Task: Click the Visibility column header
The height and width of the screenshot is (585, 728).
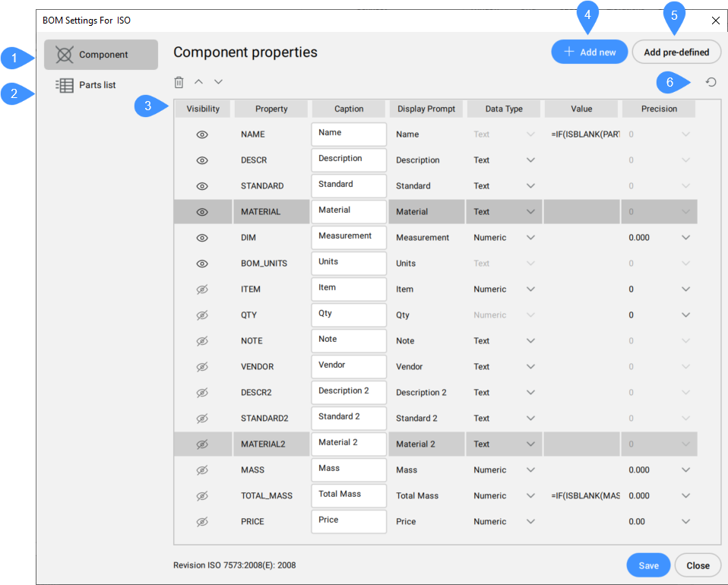Action: click(x=203, y=109)
